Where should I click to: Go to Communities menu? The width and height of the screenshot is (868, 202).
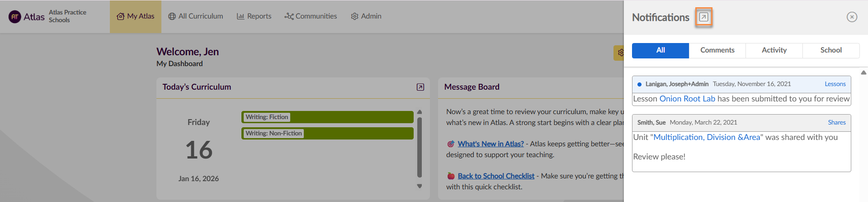tap(311, 16)
